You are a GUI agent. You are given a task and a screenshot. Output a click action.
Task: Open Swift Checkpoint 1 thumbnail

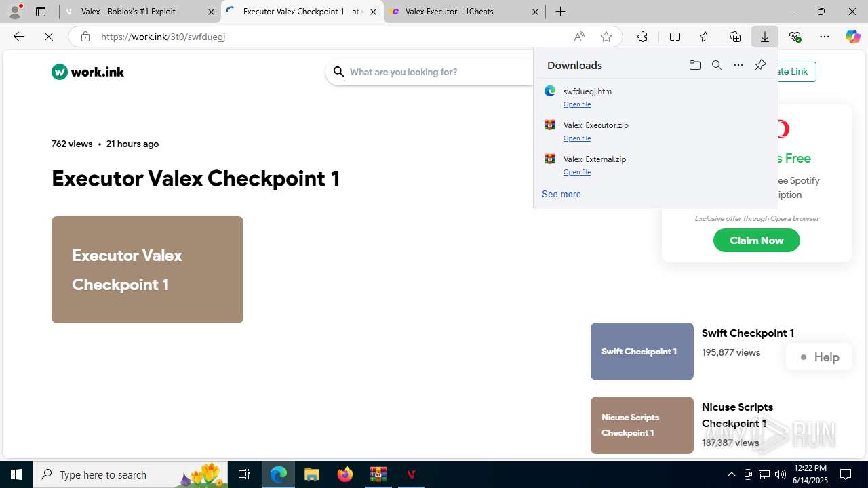pos(642,351)
